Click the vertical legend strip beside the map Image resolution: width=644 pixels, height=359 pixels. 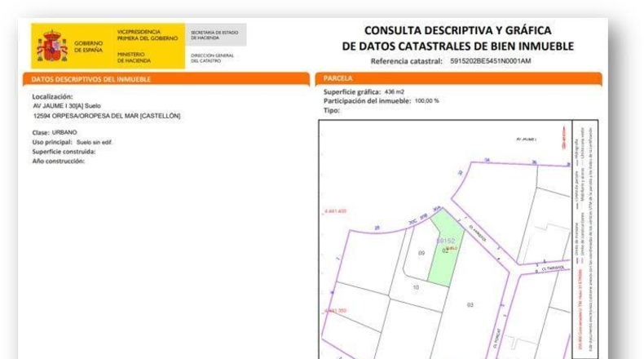585,239
